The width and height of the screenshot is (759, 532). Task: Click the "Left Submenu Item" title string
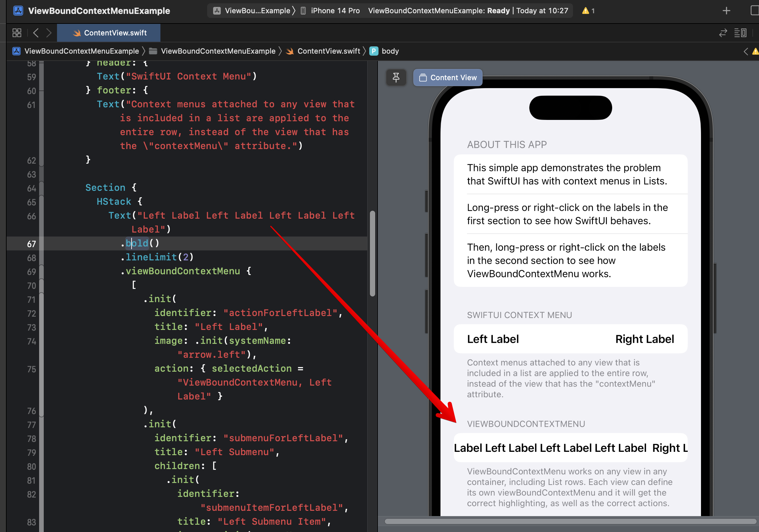point(272,521)
